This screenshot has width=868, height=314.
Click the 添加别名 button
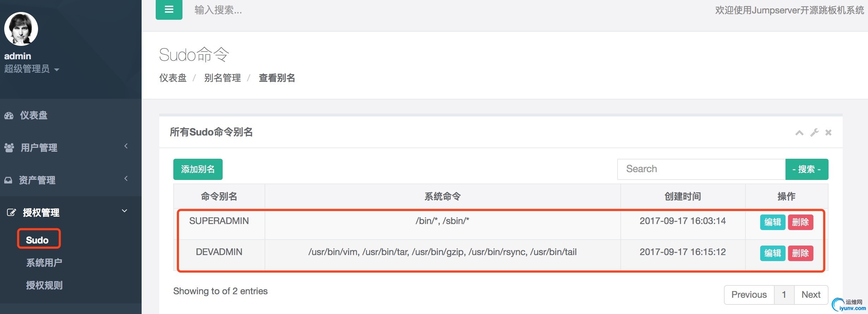(x=198, y=169)
